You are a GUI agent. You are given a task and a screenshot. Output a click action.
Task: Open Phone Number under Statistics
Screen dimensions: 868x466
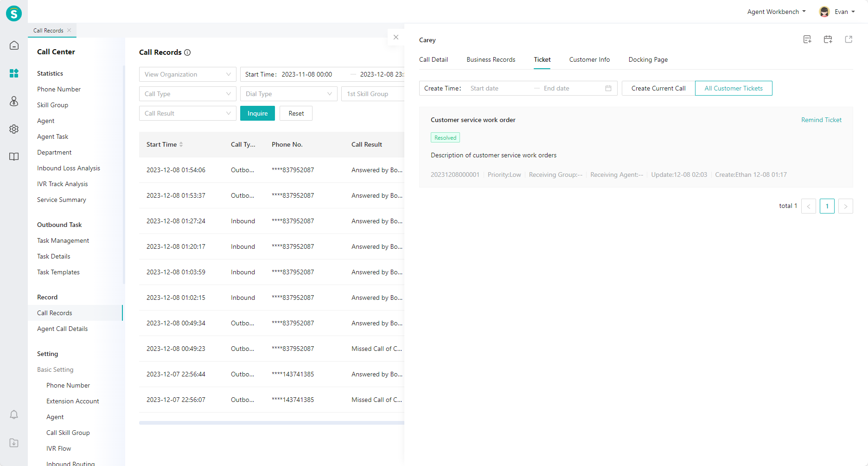coord(59,89)
